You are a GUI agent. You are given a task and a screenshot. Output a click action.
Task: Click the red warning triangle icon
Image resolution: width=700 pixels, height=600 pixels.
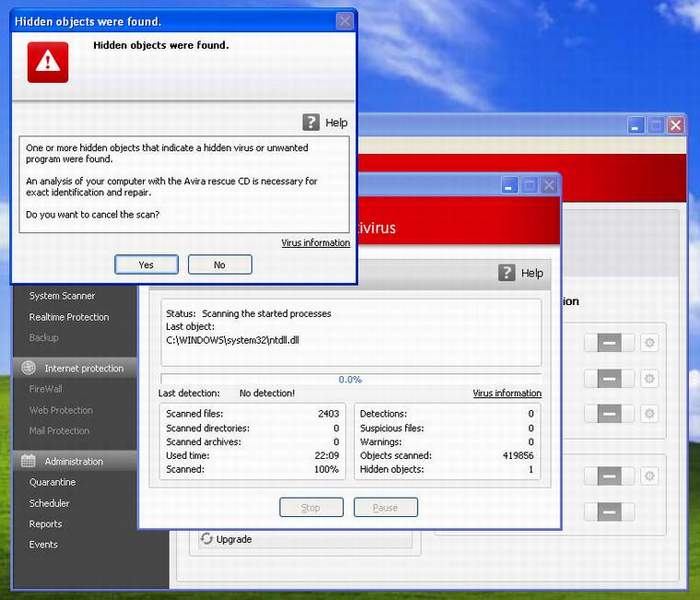click(48, 62)
